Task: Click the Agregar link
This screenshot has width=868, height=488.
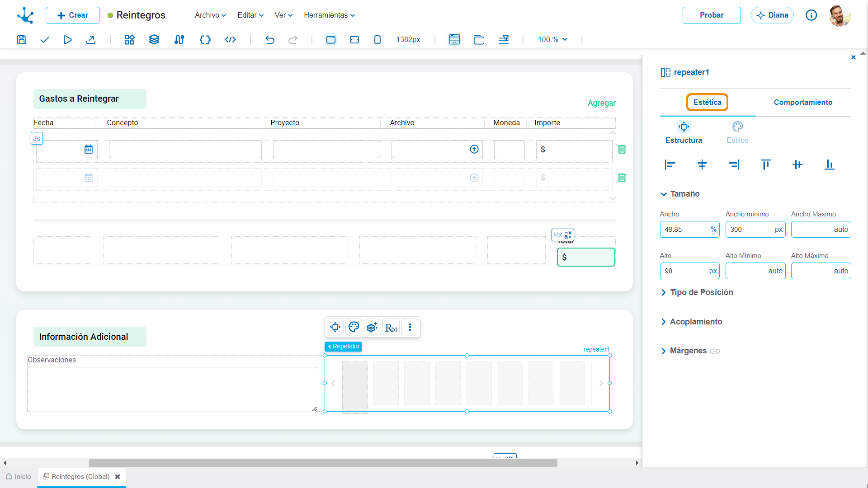Action: (x=602, y=103)
